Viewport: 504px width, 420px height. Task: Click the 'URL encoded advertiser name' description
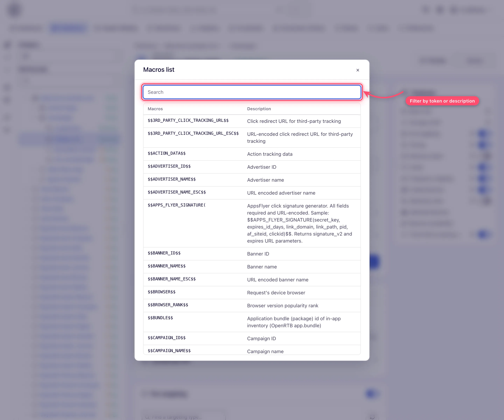tap(281, 193)
